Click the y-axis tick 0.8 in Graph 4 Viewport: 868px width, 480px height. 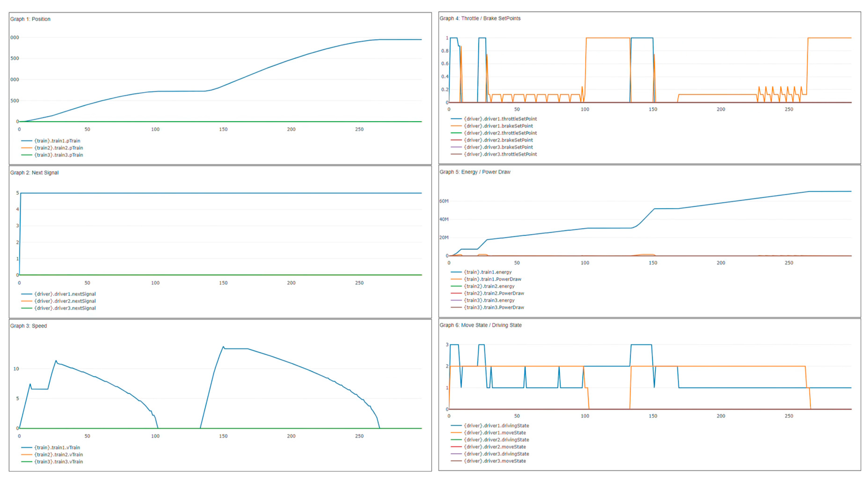pos(445,51)
